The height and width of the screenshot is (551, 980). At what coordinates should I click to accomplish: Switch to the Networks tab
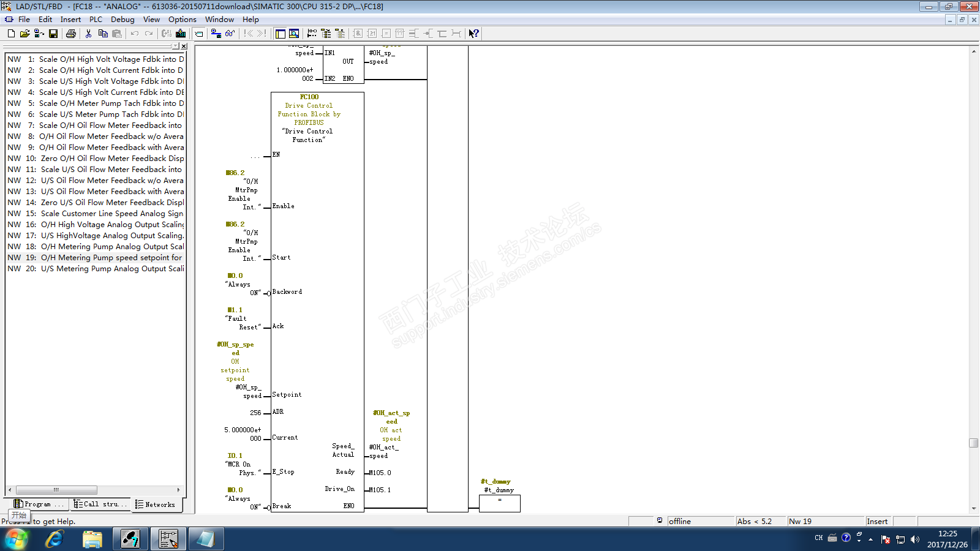pos(156,504)
